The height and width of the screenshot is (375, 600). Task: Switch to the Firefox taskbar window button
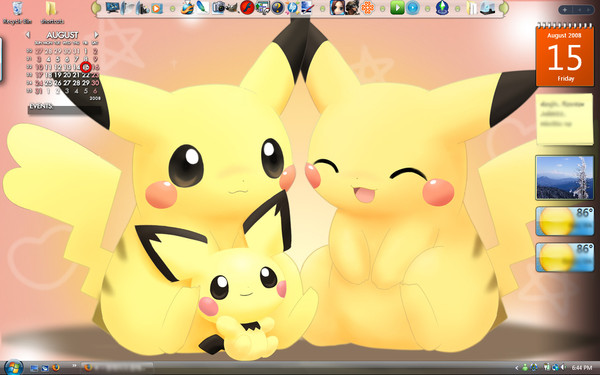pyautogui.click(x=117, y=368)
